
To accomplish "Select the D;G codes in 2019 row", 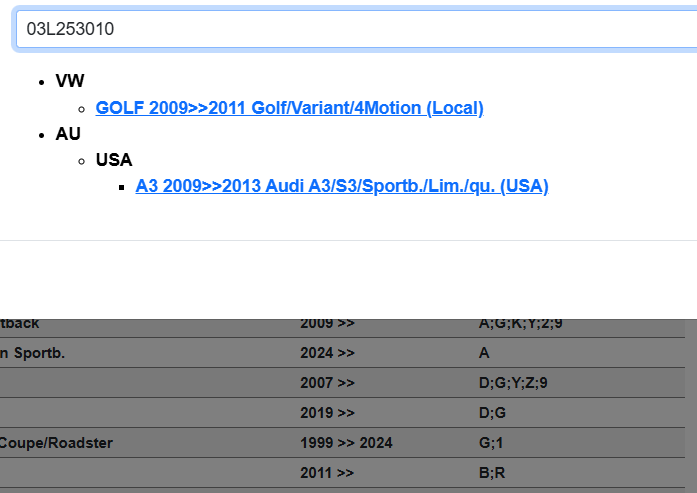I will click(493, 413).
